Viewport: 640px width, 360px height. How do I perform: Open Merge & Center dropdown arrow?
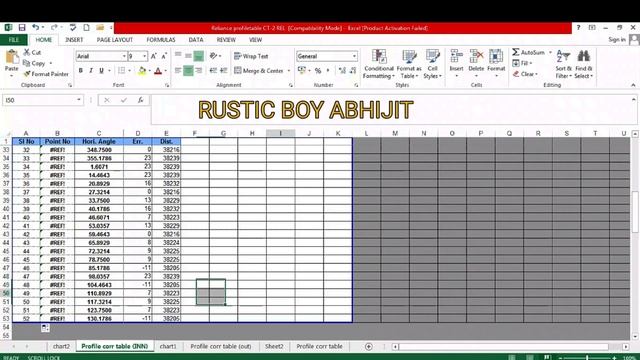coord(289,71)
